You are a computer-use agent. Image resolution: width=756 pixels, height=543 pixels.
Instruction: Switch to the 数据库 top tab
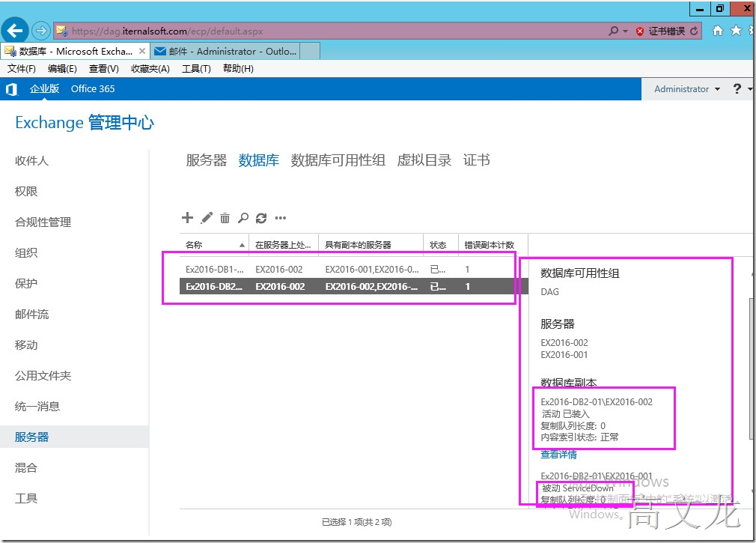click(258, 160)
